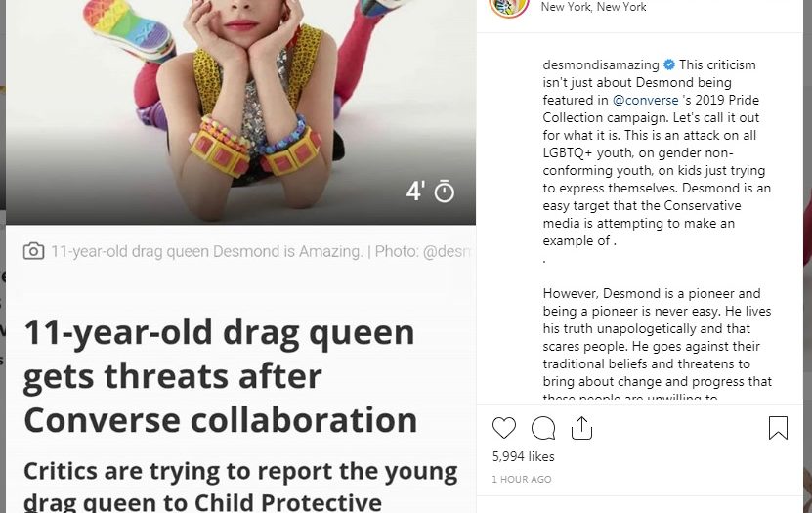Click the 4' reading time label
This screenshot has height=513, width=812.
(415, 192)
